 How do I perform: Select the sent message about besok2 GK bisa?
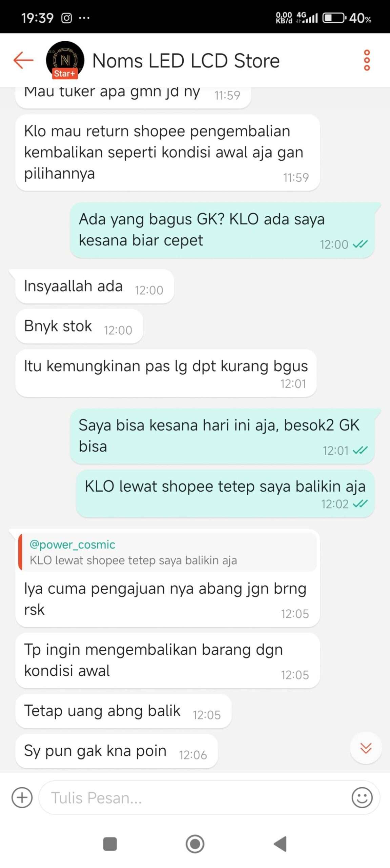pyautogui.click(x=222, y=436)
